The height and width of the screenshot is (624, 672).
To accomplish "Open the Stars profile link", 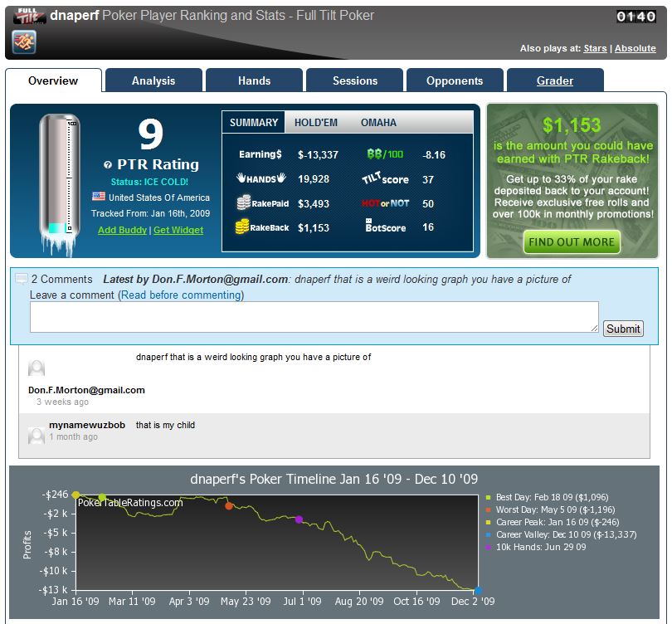I will (x=595, y=48).
